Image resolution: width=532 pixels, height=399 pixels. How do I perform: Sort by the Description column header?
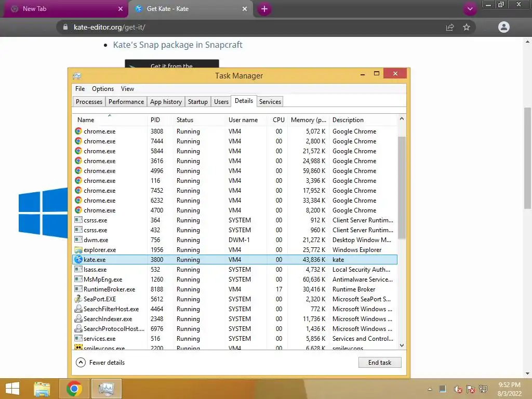click(x=363, y=120)
